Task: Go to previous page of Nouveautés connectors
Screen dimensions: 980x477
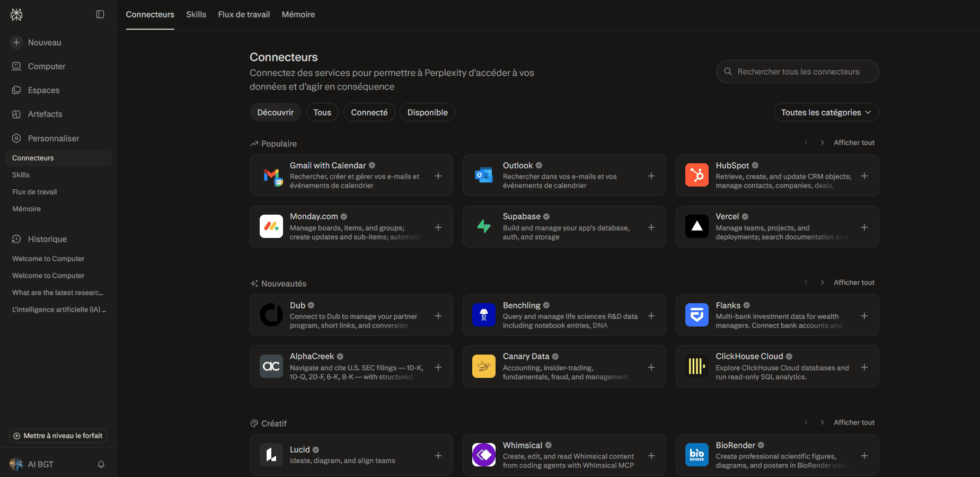Action: 806,282
